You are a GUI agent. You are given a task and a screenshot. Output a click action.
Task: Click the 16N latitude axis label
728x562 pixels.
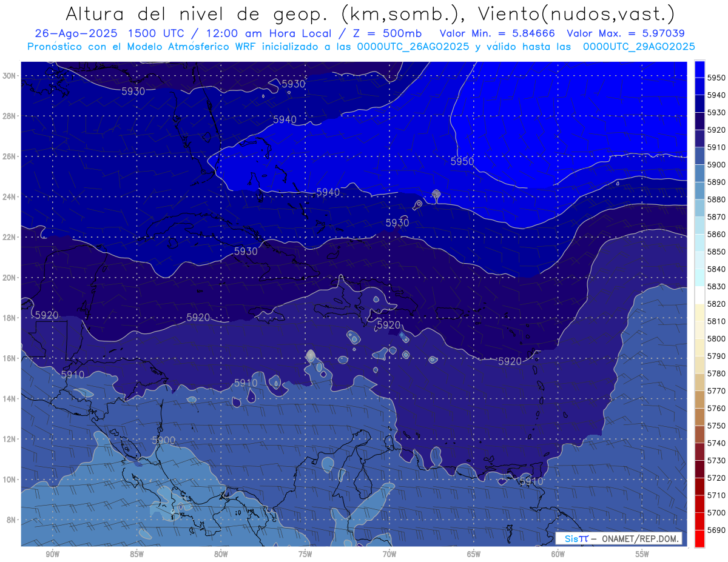point(10,358)
